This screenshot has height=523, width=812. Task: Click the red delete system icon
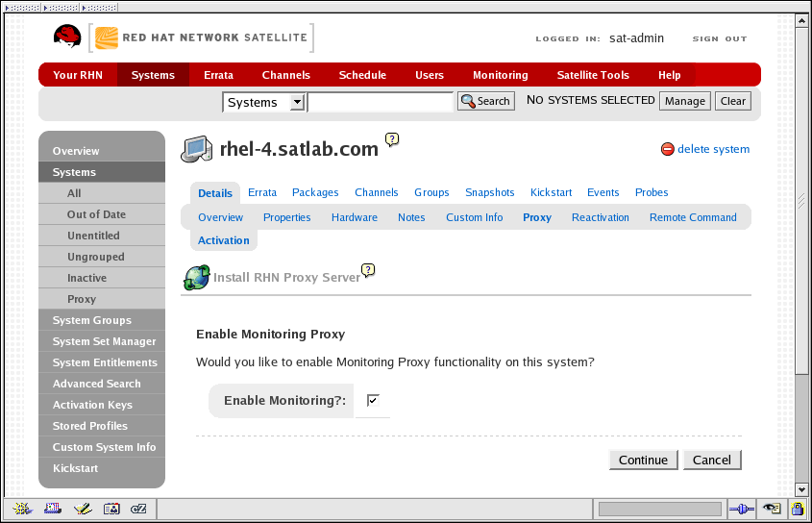668,149
